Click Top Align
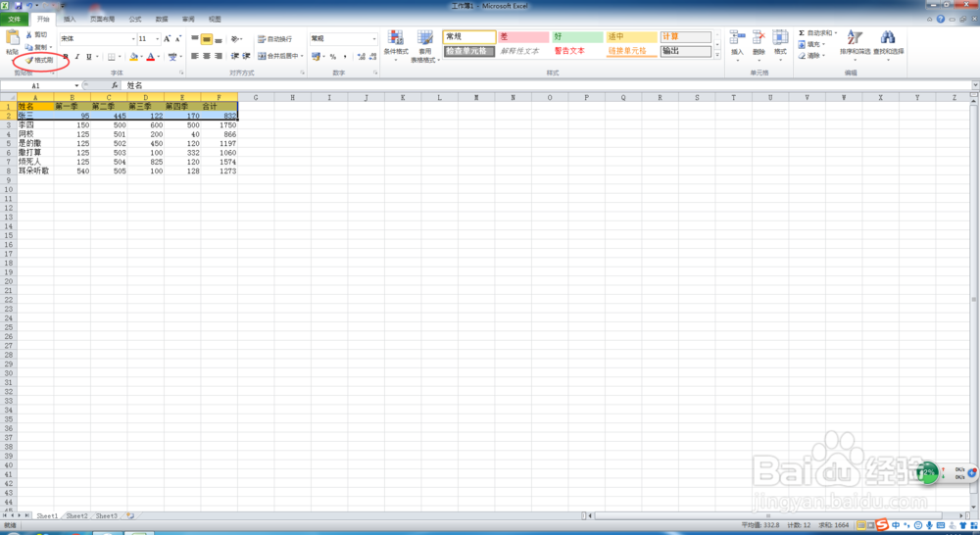980x535 pixels. (194, 39)
